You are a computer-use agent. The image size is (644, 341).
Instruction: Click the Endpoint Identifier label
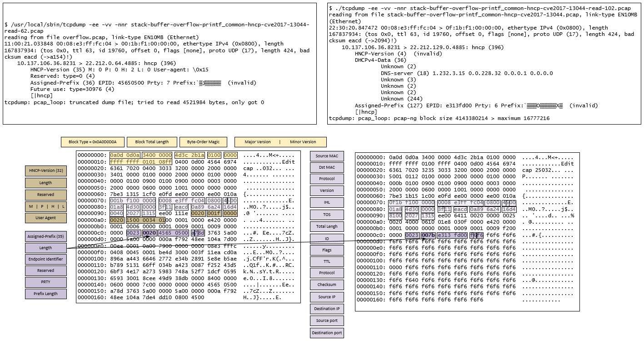click(46, 259)
